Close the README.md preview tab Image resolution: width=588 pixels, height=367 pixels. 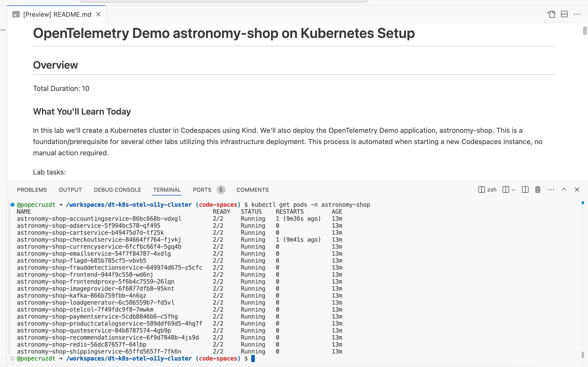coord(98,14)
